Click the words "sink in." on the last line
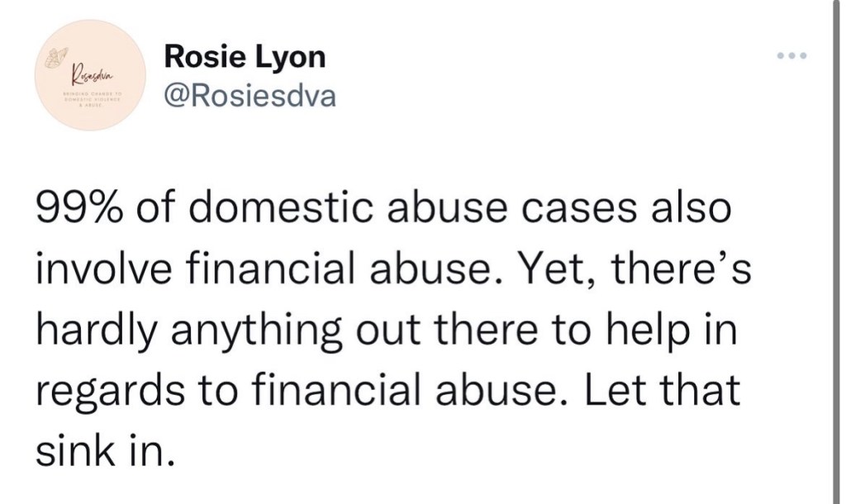The image size is (846, 504). (x=106, y=451)
